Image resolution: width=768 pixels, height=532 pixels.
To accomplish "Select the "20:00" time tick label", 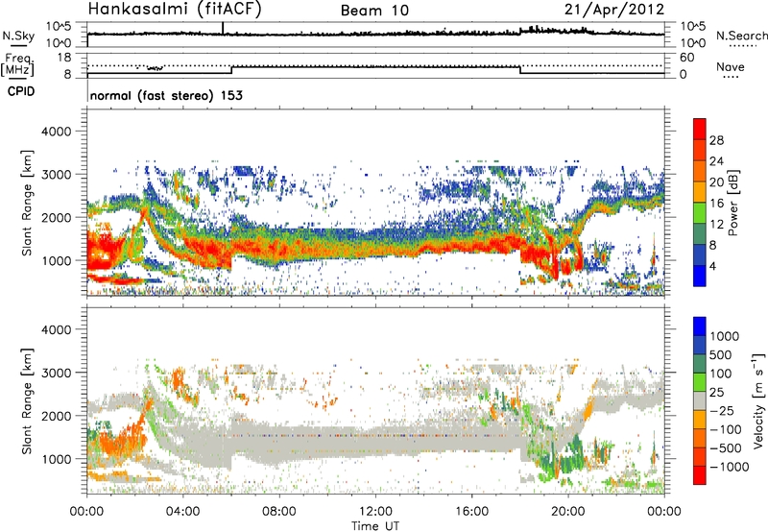I will [x=567, y=512].
